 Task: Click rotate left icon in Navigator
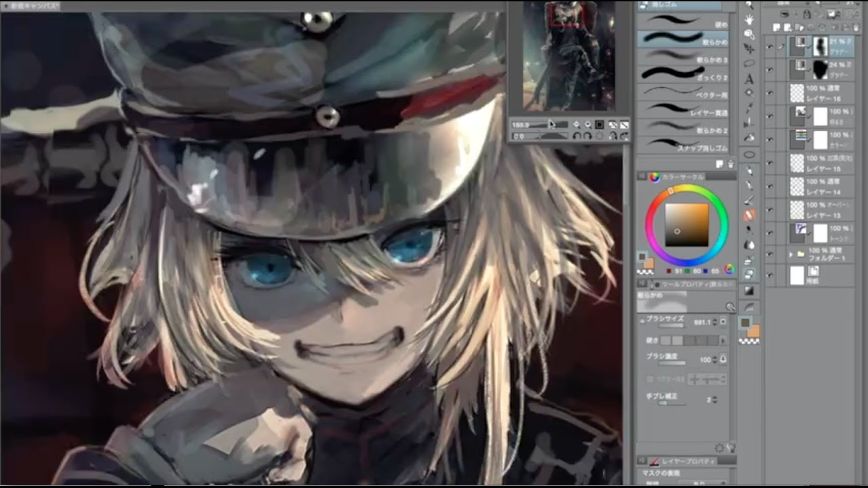coord(577,136)
